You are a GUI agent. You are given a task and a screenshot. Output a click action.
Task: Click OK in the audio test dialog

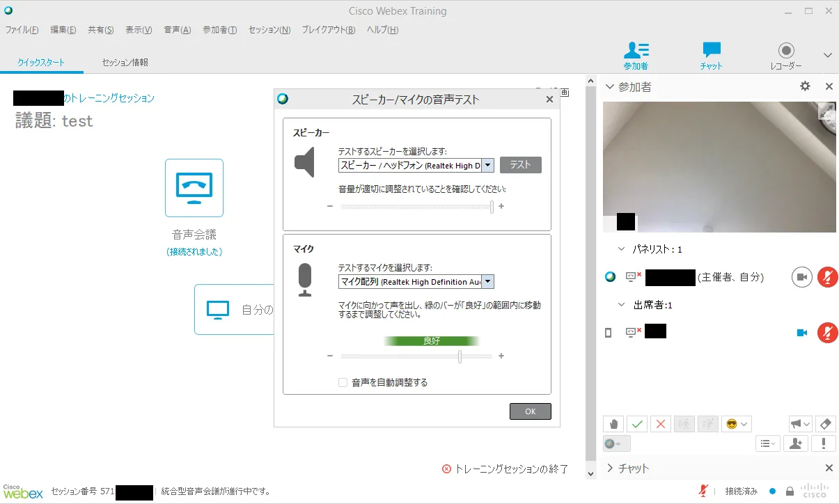coord(530,411)
